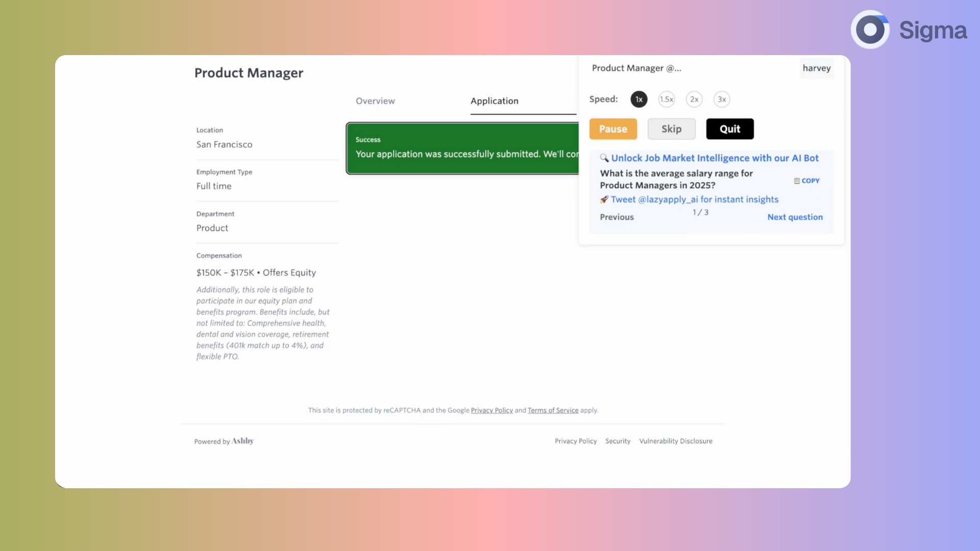Open the Security footer link
This screenshot has width=980, height=551.
click(618, 441)
